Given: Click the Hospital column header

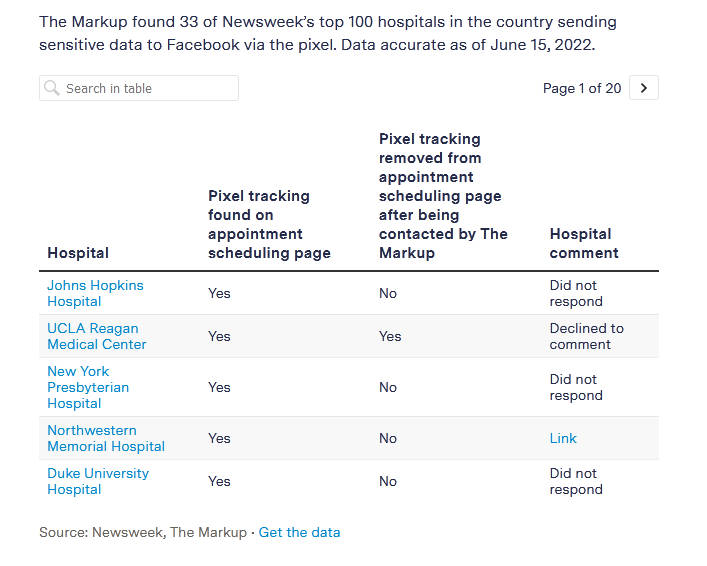Looking at the screenshot, I should pyautogui.click(x=78, y=253).
